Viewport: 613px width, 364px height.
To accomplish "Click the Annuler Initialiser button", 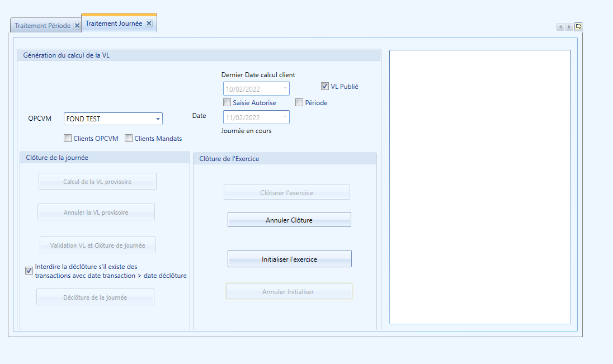I will coord(289,291).
